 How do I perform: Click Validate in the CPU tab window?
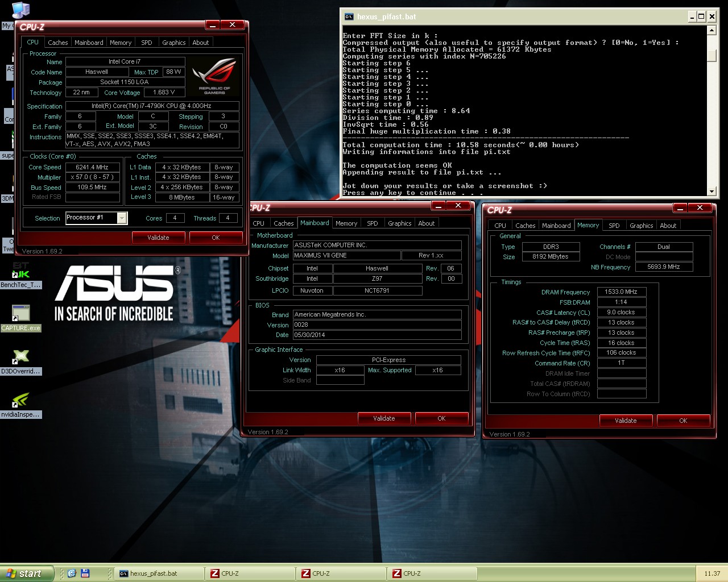(x=158, y=238)
